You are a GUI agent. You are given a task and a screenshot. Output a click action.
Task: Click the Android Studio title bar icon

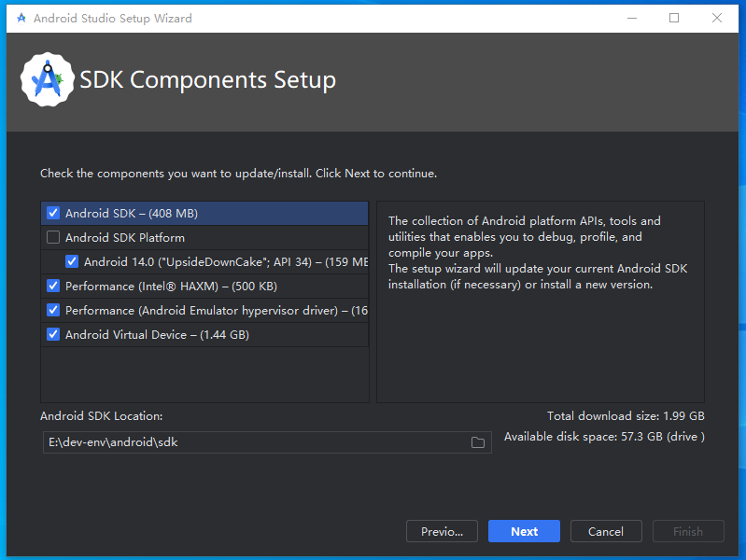click(x=21, y=18)
